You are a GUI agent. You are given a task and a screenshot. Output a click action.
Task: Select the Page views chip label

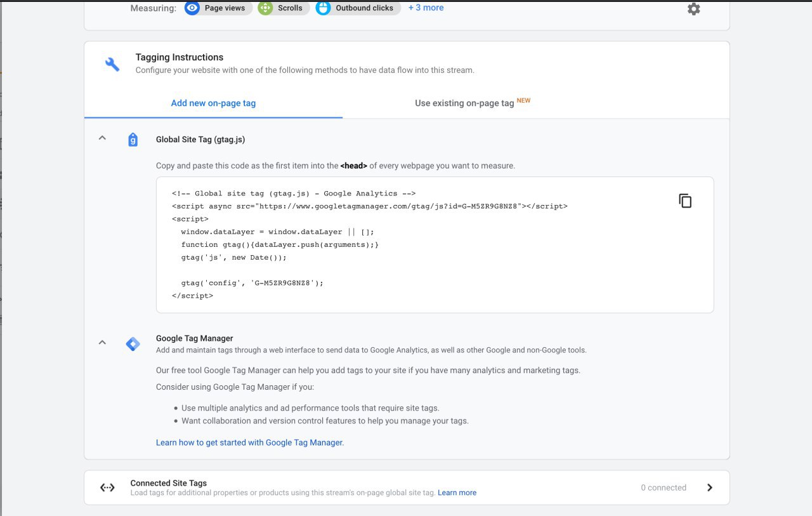coord(225,8)
